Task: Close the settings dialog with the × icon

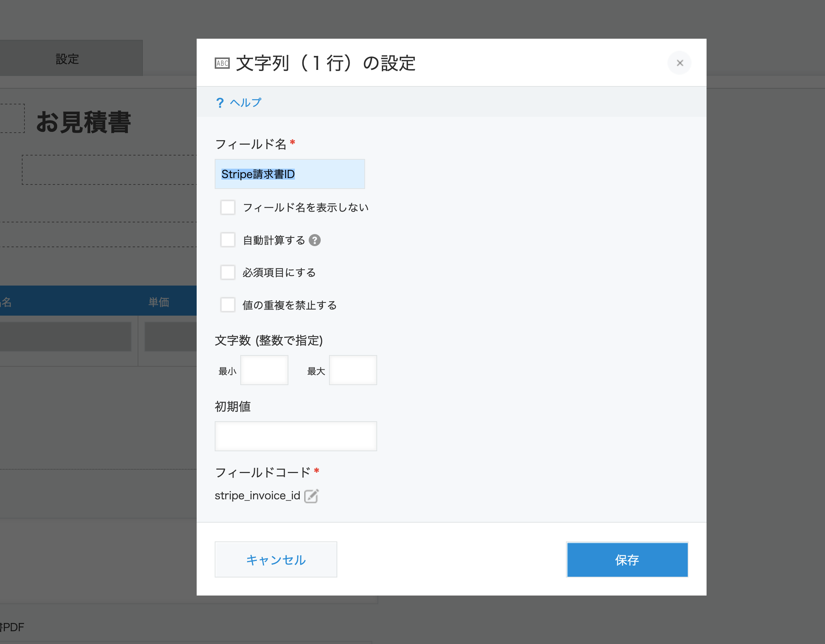Action: click(x=679, y=63)
